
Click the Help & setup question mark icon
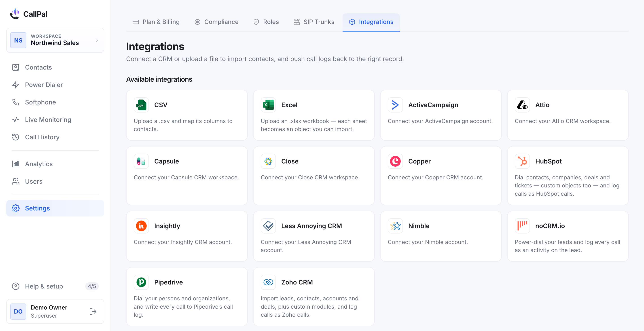coord(15,286)
